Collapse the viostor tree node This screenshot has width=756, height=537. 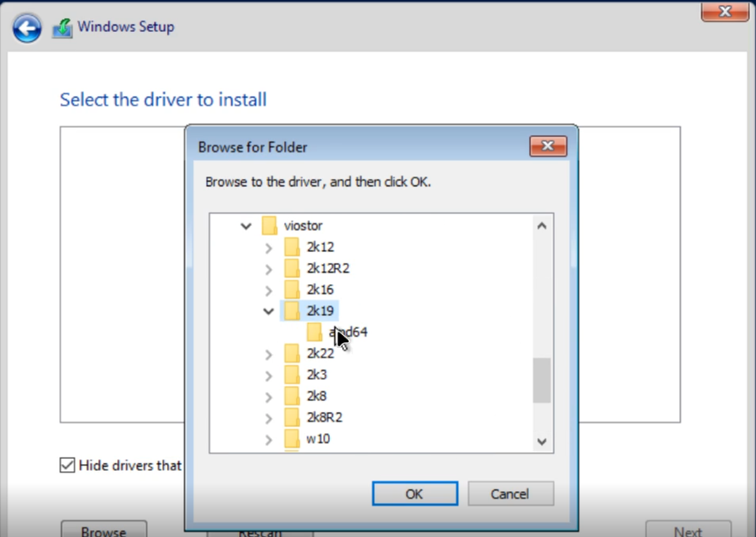point(246,227)
